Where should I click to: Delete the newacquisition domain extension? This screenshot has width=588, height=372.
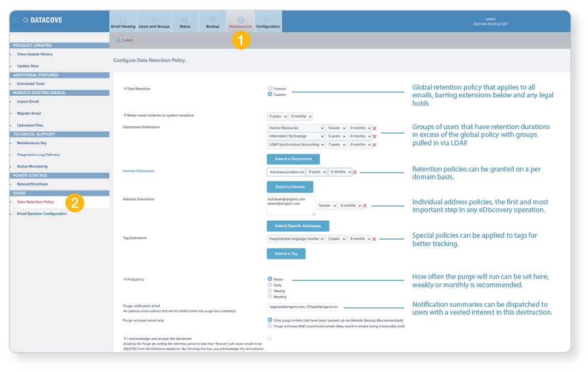point(355,172)
